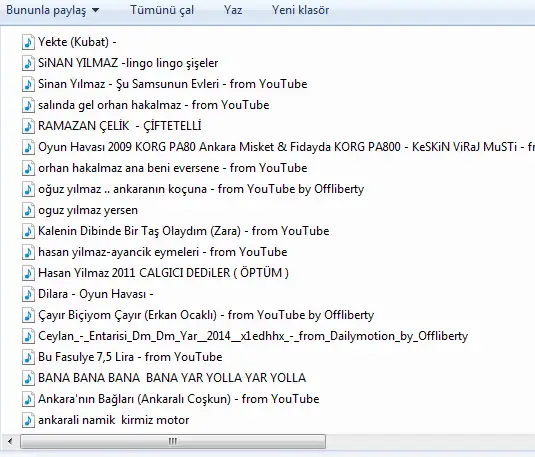The width and height of the screenshot is (535, 457).
Task: Click RAMAZAN ÇELİK - ÇİFTETELLİ file name
Action: tap(119, 126)
